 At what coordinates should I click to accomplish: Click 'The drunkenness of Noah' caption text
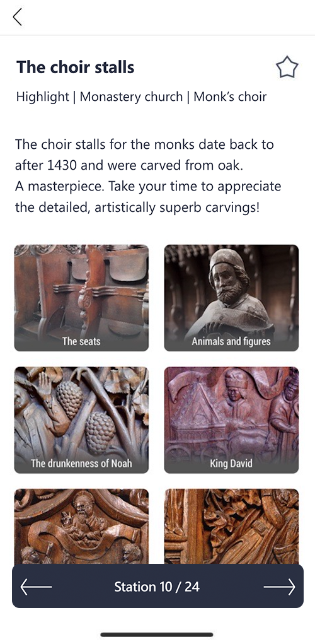[81, 463]
